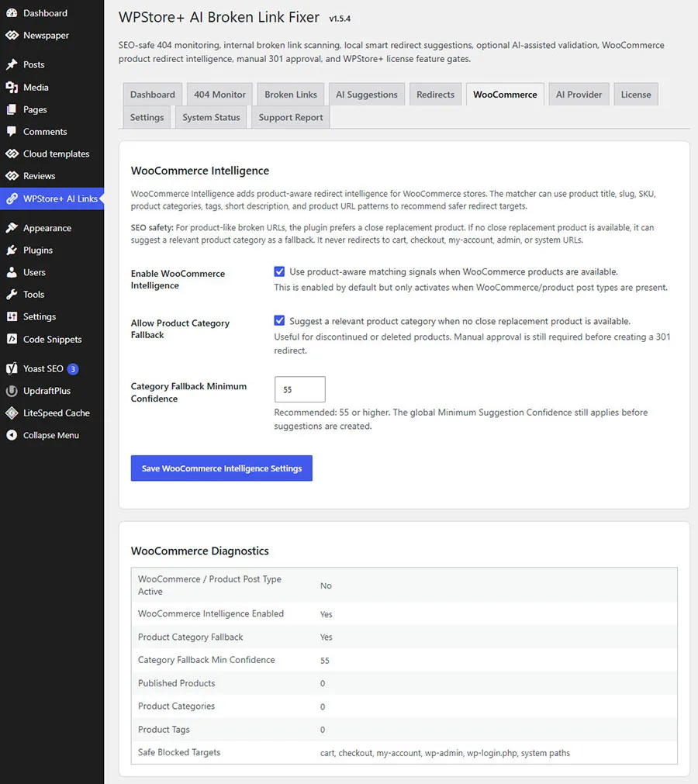This screenshot has width=698, height=784.
Task: Click the WPStore+ AI Links chain icon
Action: [12, 199]
